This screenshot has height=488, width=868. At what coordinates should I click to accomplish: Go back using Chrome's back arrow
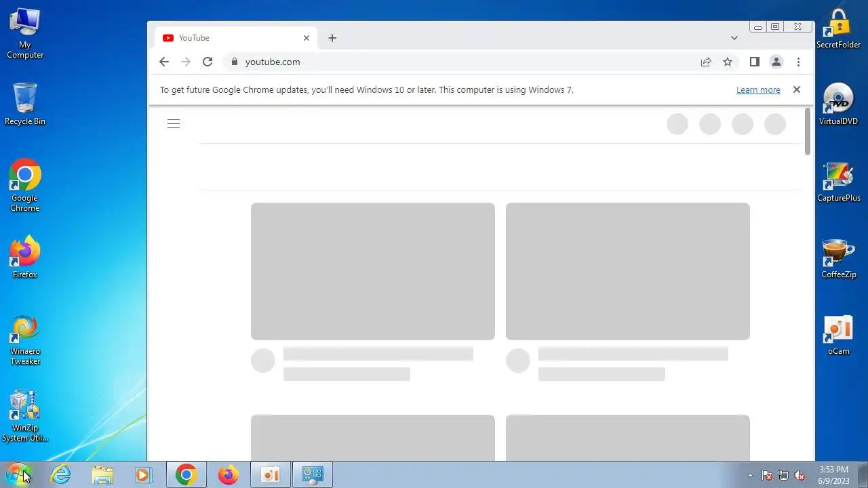pos(164,62)
